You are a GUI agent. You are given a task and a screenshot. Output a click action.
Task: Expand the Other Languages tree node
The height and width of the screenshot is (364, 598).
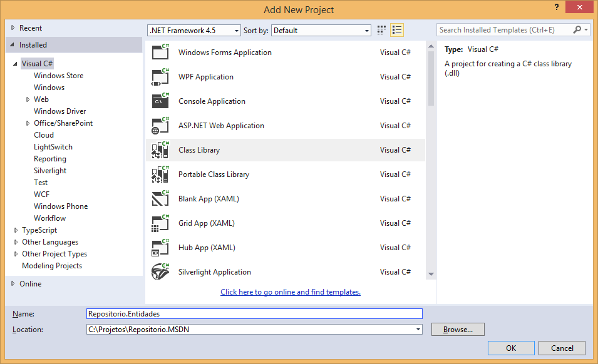pos(16,242)
